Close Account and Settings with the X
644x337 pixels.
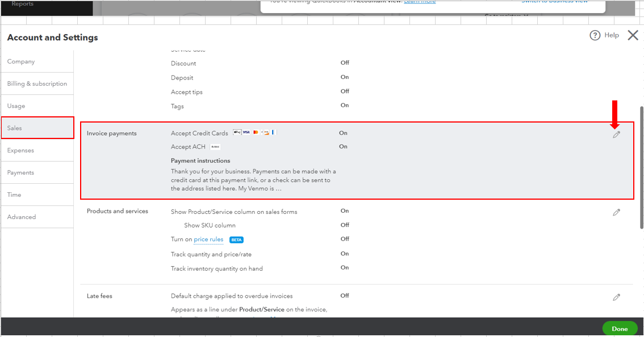tap(633, 35)
